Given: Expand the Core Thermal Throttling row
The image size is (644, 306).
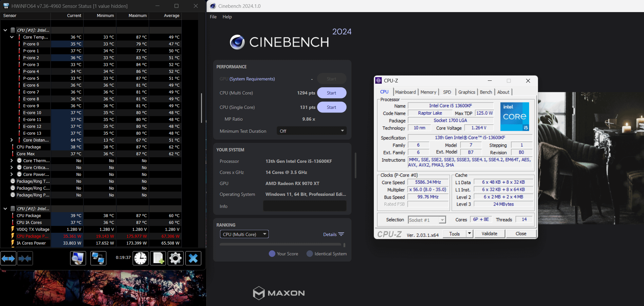Looking at the screenshot, I should tap(12, 161).
